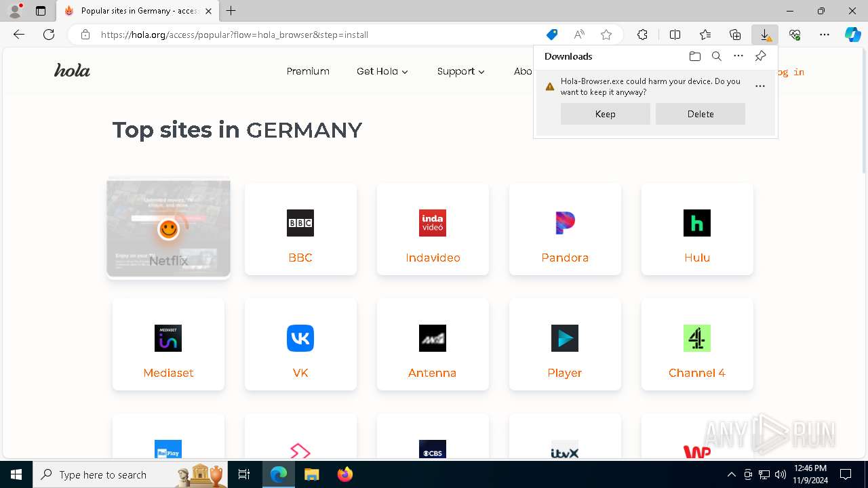Screen dimensions: 868x488
Task: Refresh the current page
Action: [x=49, y=35]
